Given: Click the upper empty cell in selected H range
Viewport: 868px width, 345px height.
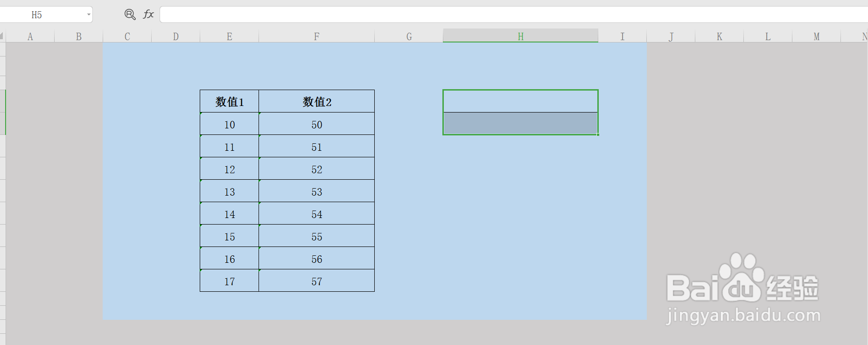Looking at the screenshot, I should 520,101.
